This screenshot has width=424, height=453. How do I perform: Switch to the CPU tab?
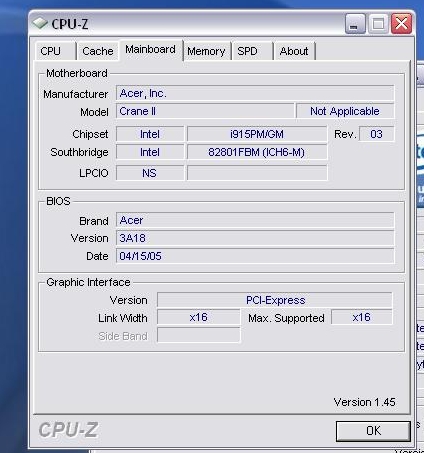55,51
